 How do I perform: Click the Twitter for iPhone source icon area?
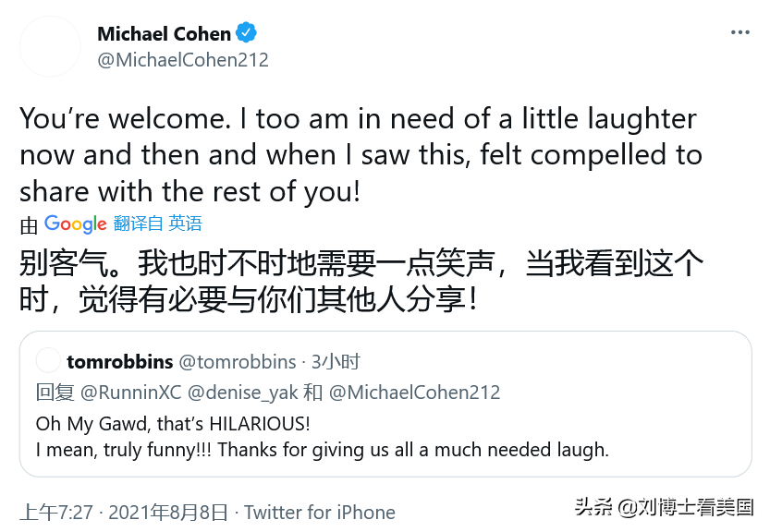(x=319, y=512)
